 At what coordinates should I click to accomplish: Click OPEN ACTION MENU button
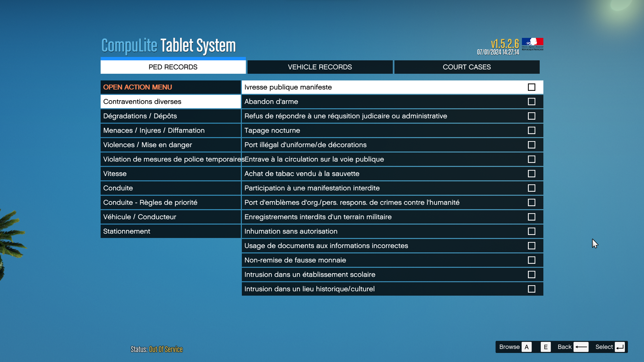pyautogui.click(x=170, y=87)
